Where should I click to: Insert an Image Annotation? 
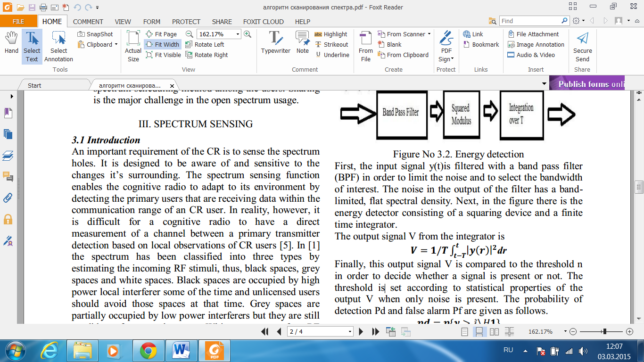536,44
